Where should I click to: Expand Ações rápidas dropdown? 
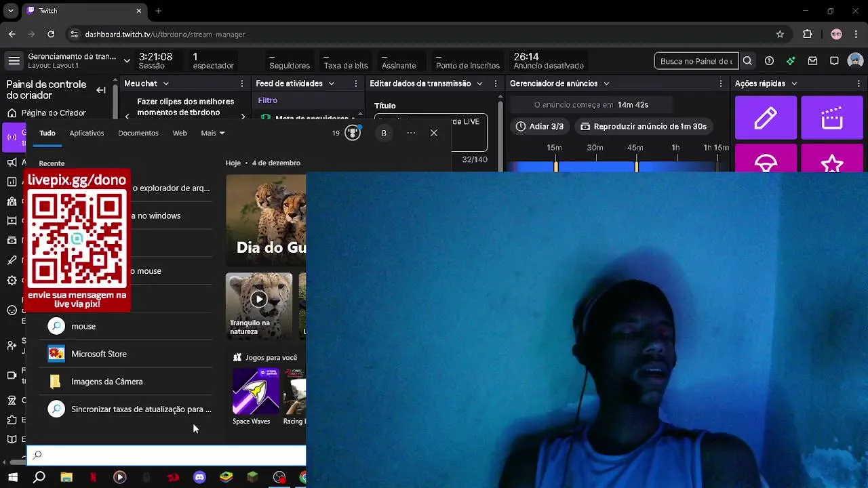[794, 83]
